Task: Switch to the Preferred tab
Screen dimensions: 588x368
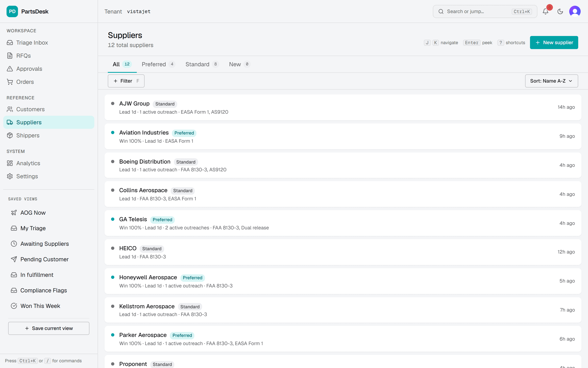Action: (158, 64)
